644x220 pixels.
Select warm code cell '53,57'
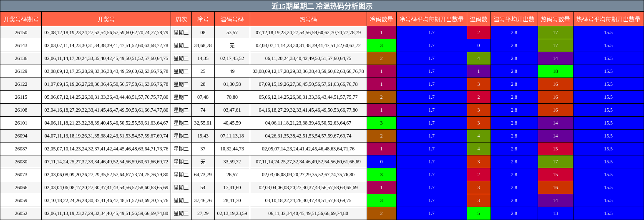[x=232, y=32]
